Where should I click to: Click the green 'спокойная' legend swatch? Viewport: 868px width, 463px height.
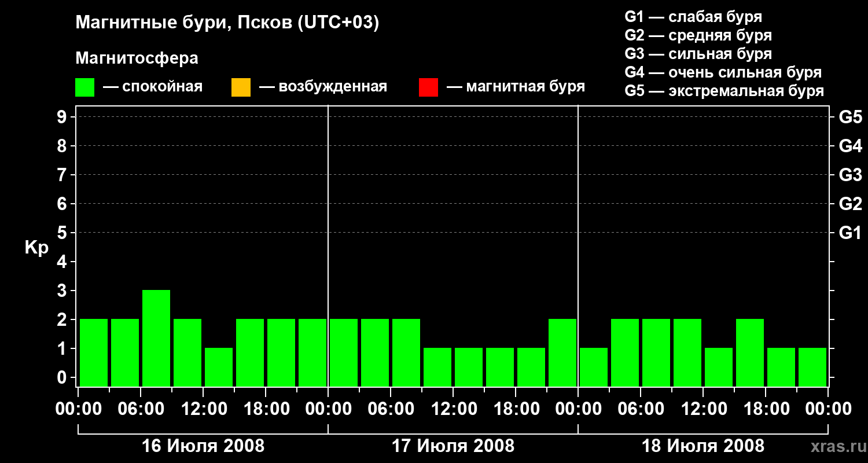[x=85, y=87]
